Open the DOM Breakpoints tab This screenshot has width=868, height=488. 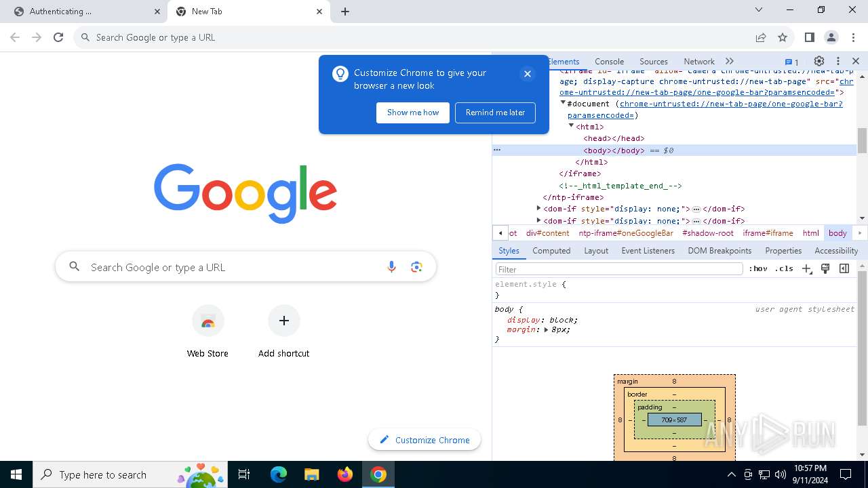tap(719, 251)
